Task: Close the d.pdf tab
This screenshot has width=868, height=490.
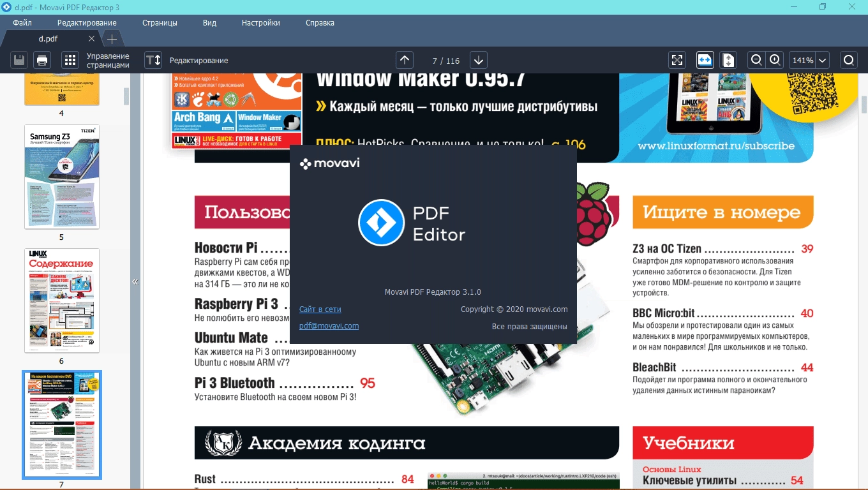Action: point(91,39)
